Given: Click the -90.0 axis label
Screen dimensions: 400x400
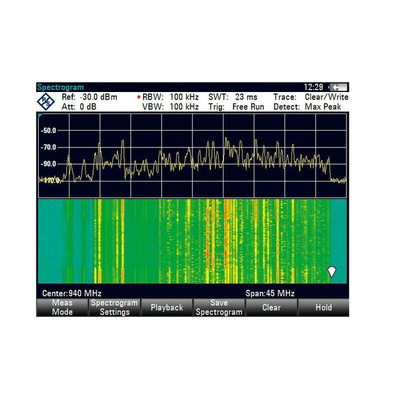Looking at the screenshot, I should click(x=48, y=164).
